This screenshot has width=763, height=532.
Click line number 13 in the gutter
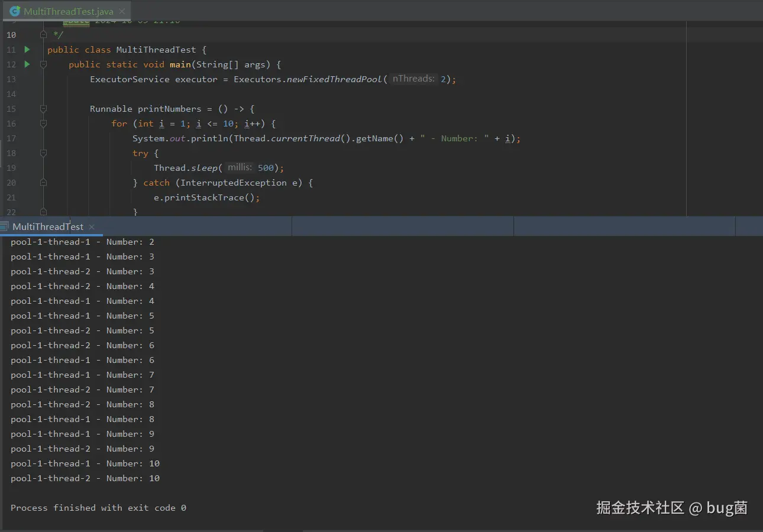click(11, 79)
